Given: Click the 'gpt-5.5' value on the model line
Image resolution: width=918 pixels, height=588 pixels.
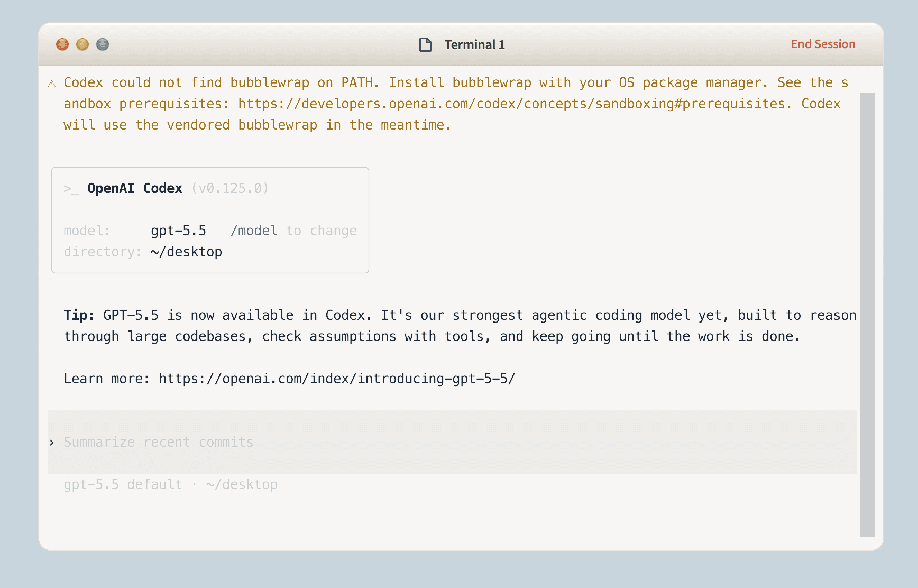Looking at the screenshot, I should [178, 231].
